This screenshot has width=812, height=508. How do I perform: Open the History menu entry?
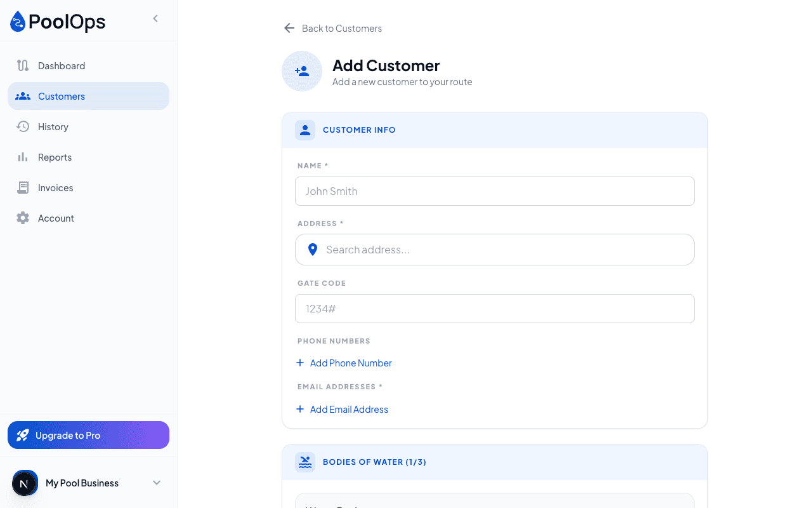[55, 126]
